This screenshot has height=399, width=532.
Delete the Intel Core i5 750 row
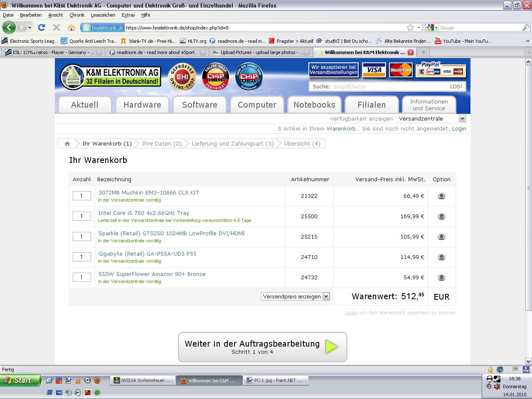pyautogui.click(x=441, y=216)
